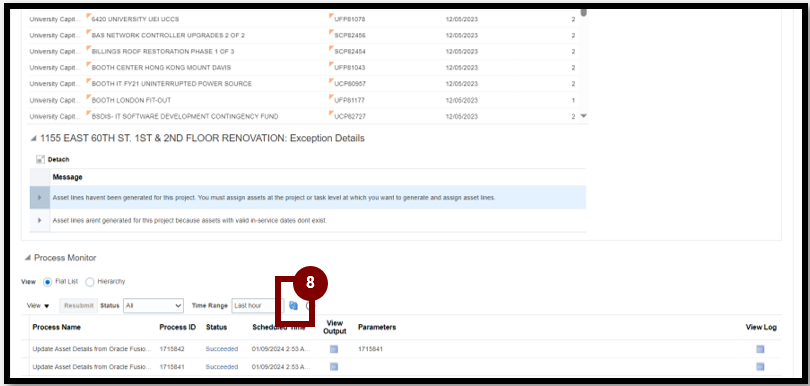Click project number UFP81043
810x386 pixels.
click(350, 68)
